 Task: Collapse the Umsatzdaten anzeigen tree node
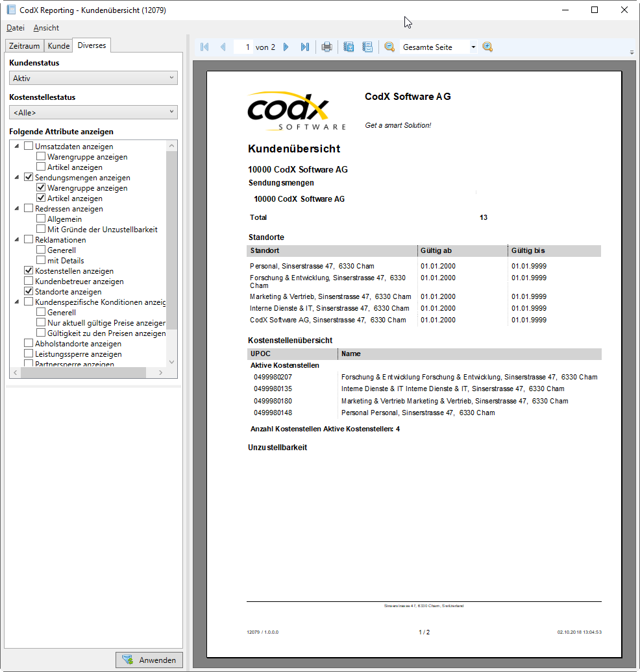pos(17,146)
